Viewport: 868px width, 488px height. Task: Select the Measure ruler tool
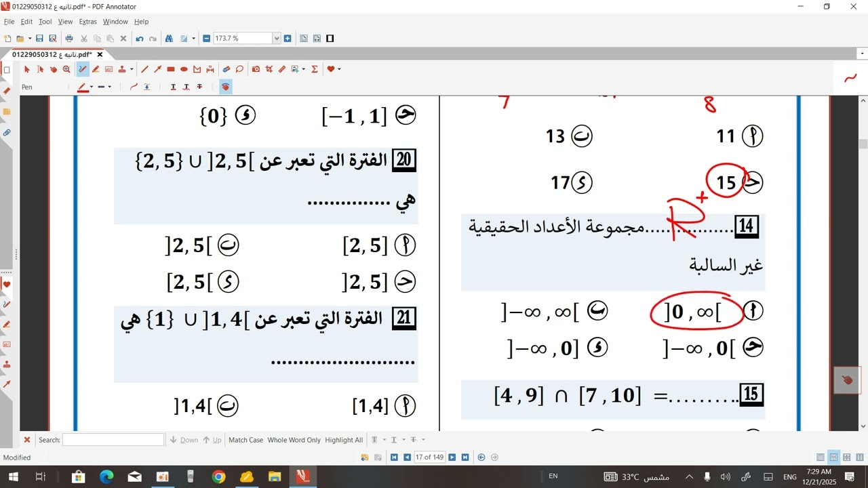click(x=282, y=69)
